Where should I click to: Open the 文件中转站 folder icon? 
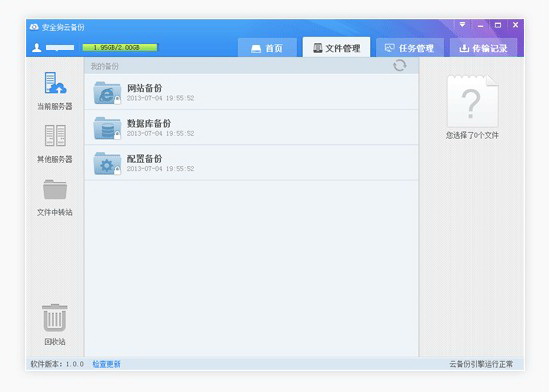[55, 190]
